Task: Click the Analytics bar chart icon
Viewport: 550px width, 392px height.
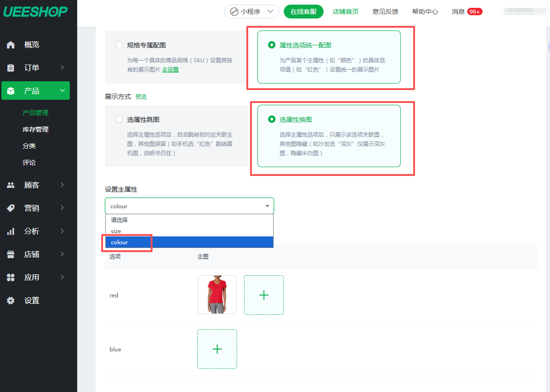Action: pyautogui.click(x=11, y=231)
